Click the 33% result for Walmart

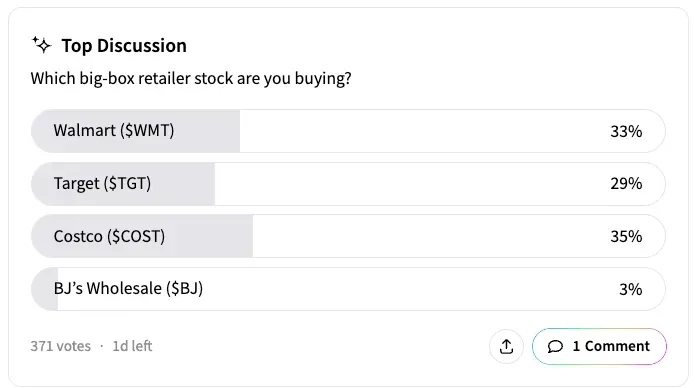[626, 131]
